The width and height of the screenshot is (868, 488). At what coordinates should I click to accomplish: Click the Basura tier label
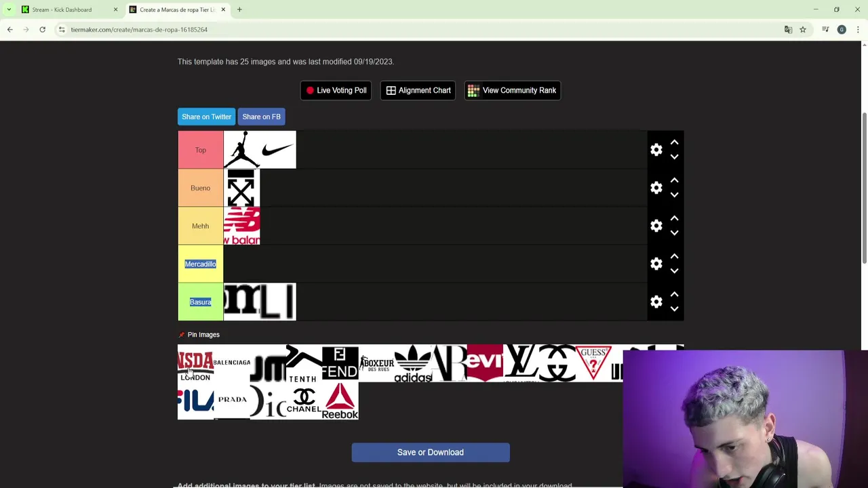coord(200,302)
